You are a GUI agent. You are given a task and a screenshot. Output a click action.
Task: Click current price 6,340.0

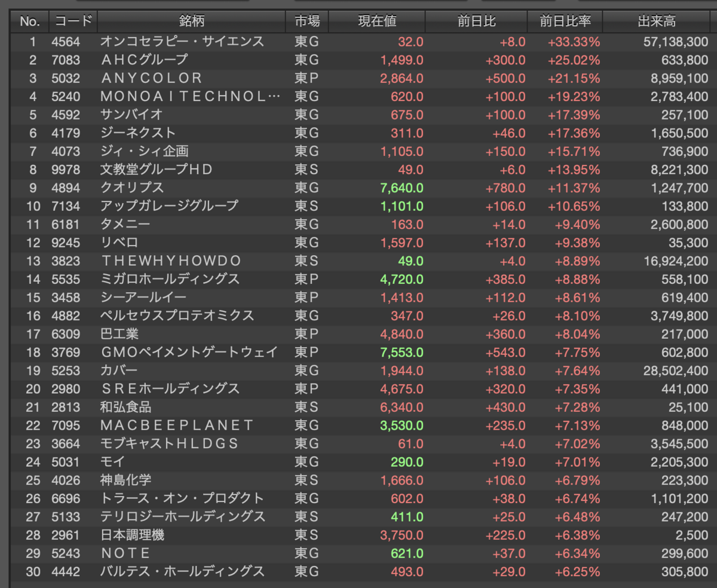pyautogui.click(x=402, y=408)
